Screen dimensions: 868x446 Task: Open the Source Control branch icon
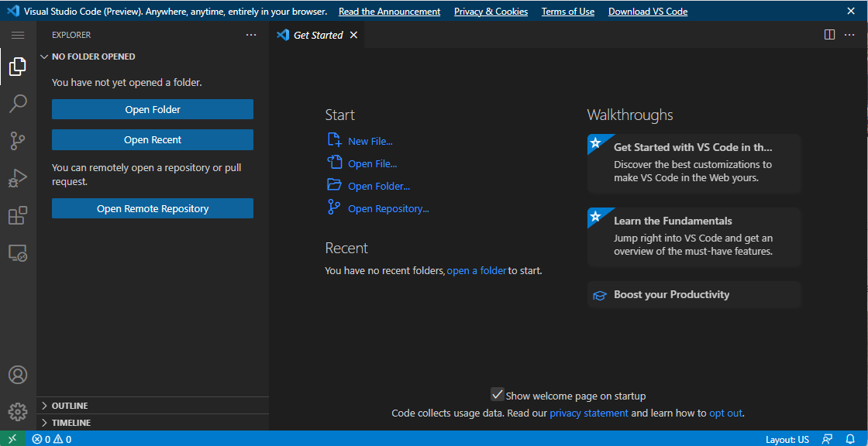18,141
